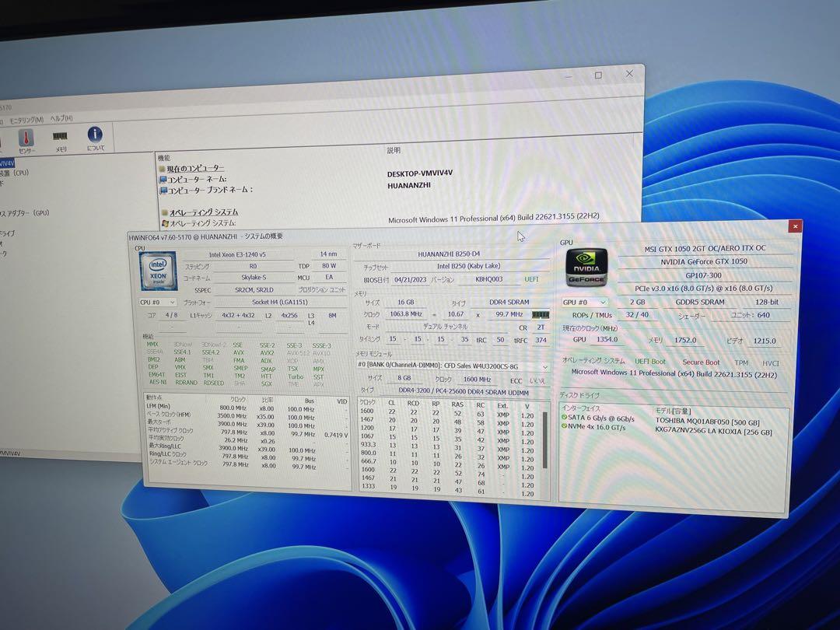The image size is (840, 630).
Task: Click the Windows flag icon in main window OS row
Action: [166, 223]
